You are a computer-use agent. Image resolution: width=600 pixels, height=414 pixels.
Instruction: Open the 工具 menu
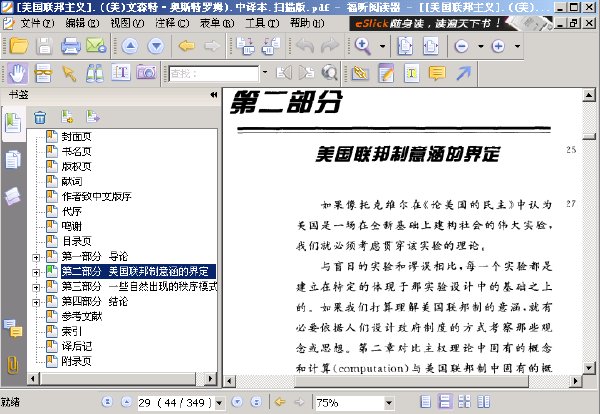click(x=262, y=23)
